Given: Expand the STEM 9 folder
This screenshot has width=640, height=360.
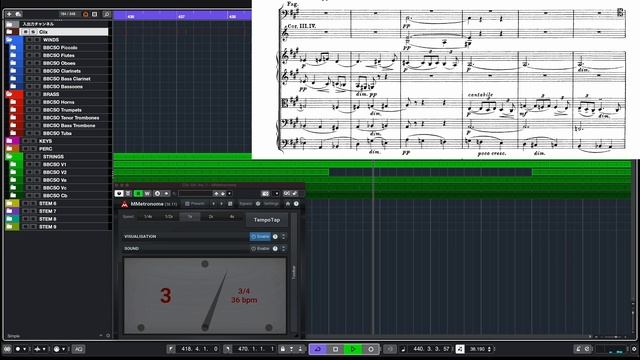Looking at the screenshot, I should click(x=9, y=227).
